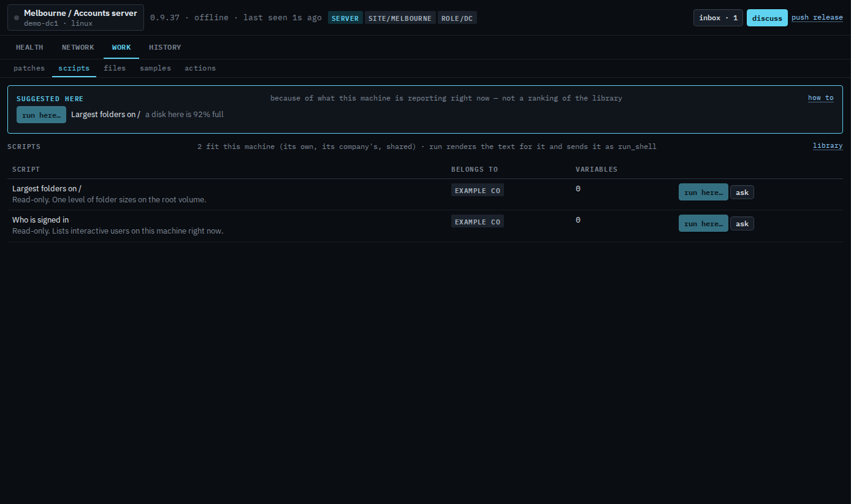Screen dimensions: 851x504
Task: Click EXAMPLE CO badge in Who is signed in row
Action: (477, 222)
